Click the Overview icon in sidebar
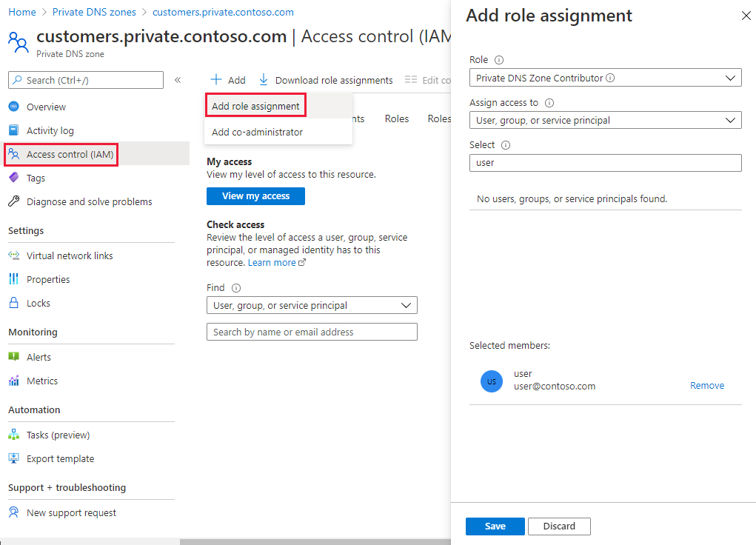 (13, 107)
